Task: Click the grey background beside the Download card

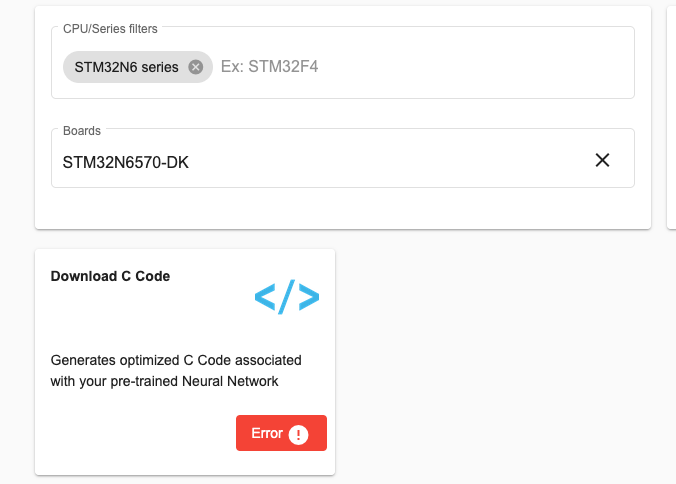Action: [500, 360]
